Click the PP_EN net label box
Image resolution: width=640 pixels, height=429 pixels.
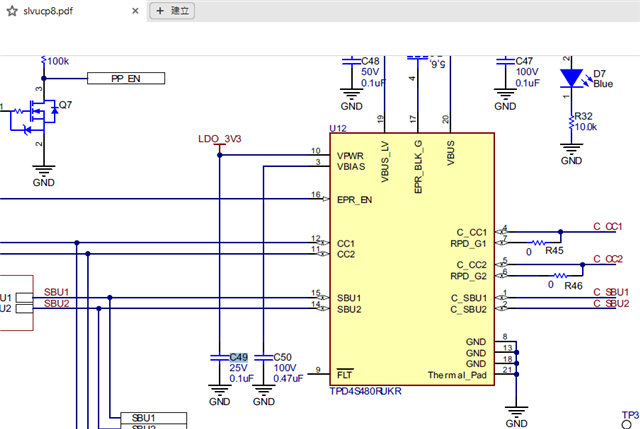(x=126, y=78)
